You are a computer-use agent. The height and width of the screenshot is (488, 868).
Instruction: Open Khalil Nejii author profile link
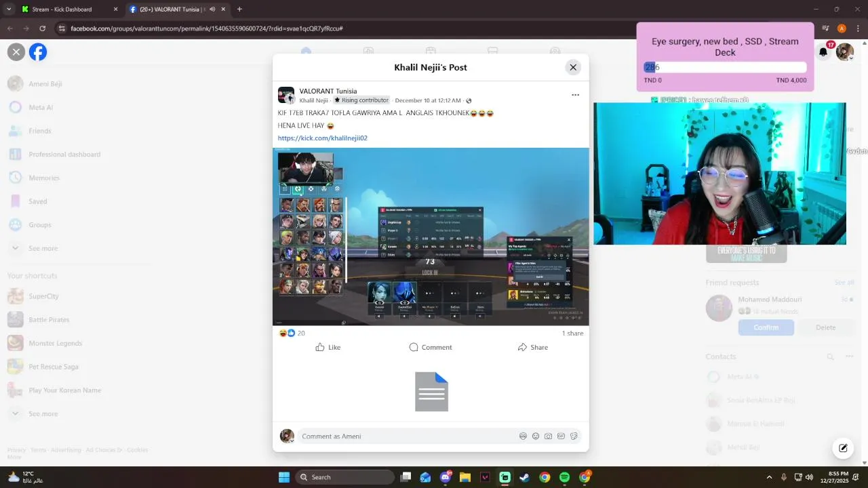313,100
